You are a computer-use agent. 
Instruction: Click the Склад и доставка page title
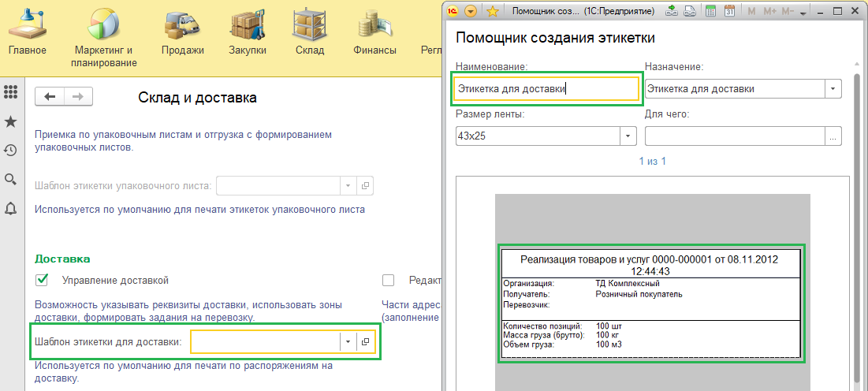(197, 98)
